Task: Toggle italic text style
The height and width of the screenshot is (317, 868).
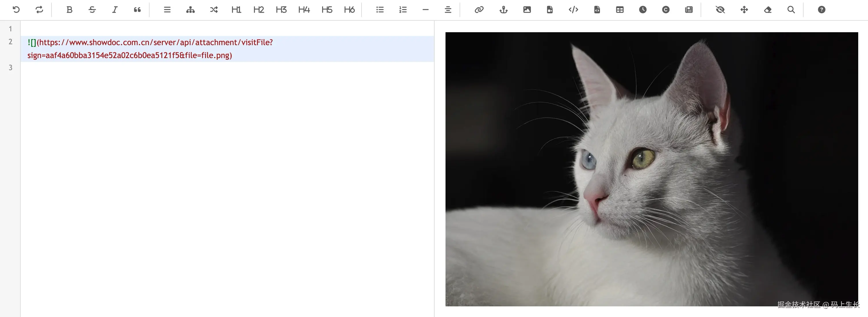Action: [x=114, y=9]
